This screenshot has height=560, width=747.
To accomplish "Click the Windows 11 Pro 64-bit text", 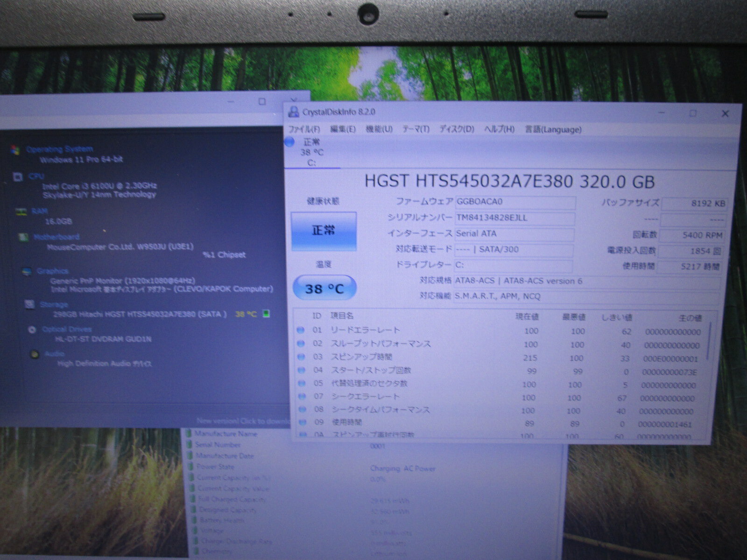I will tap(81, 160).
